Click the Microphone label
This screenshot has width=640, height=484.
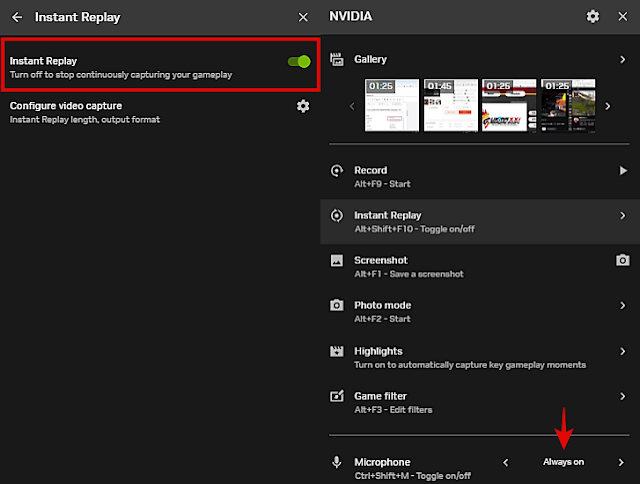382,462
